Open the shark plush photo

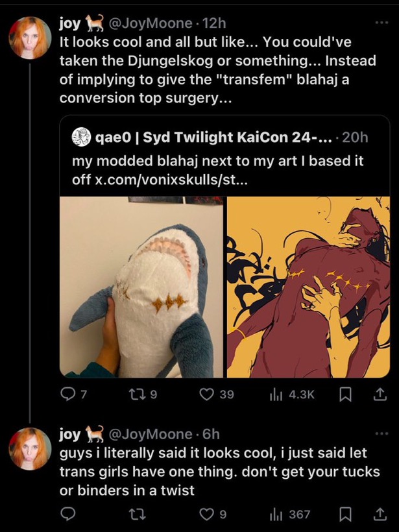(x=141, y=287)
